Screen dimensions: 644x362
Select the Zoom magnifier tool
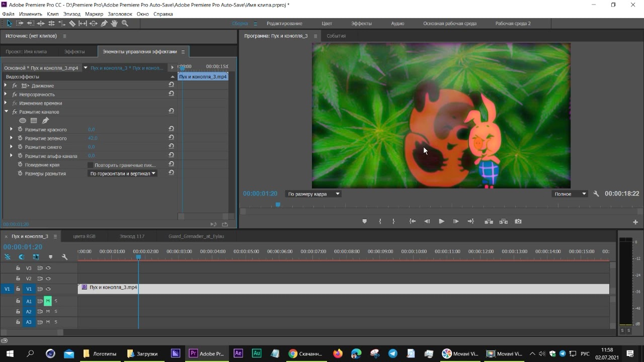tap(125, 23)
